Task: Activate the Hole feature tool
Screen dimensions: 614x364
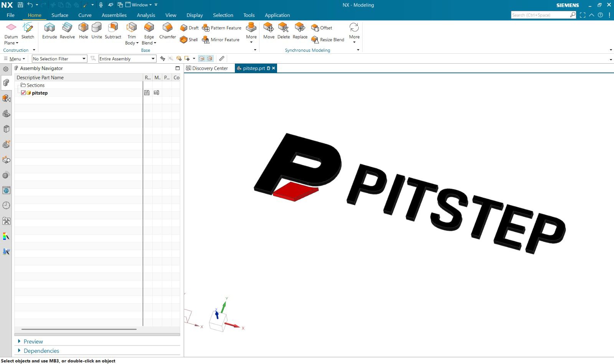Action: point(83,31)
